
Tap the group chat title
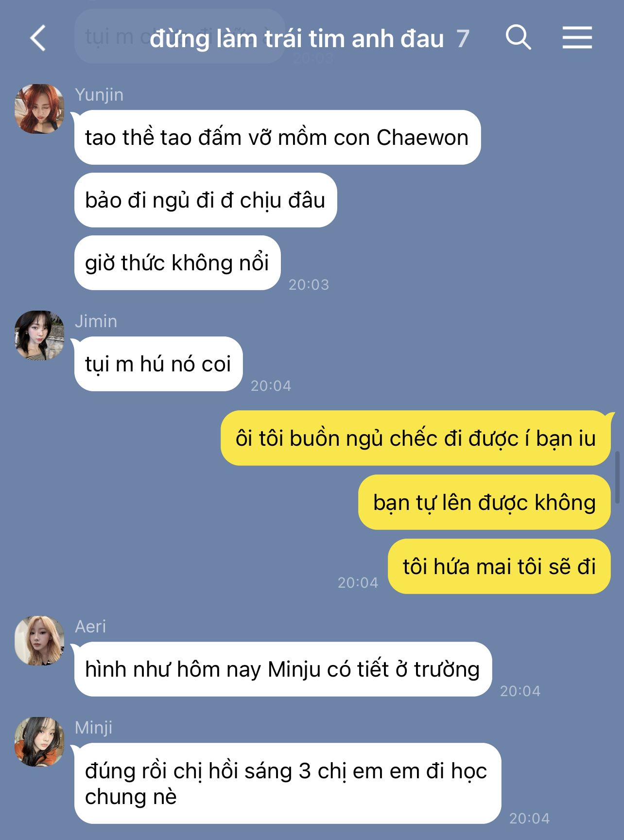[x=296, y=39]
